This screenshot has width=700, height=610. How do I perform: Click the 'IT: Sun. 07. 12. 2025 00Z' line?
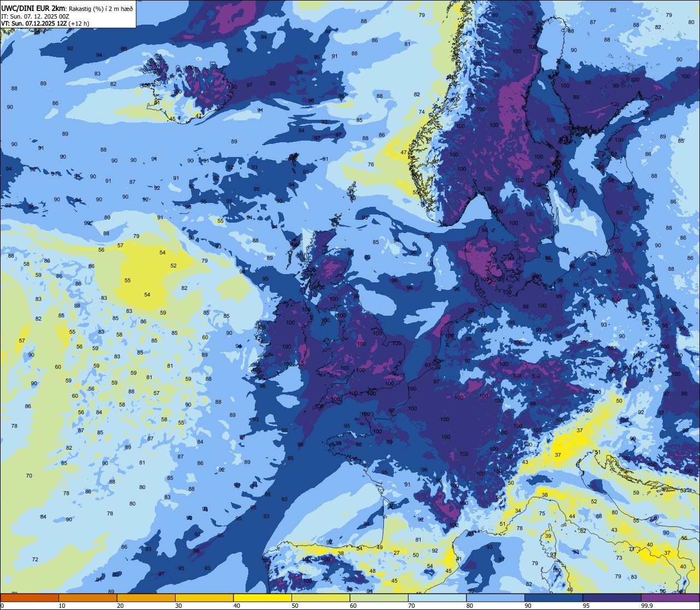pos(35,16)
